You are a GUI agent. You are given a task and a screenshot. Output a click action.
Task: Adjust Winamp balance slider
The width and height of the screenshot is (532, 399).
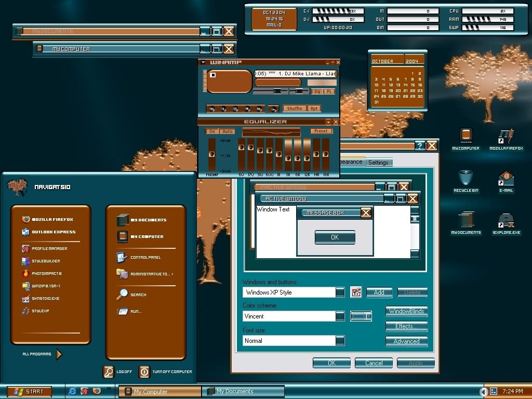click(x=299, y=91)
